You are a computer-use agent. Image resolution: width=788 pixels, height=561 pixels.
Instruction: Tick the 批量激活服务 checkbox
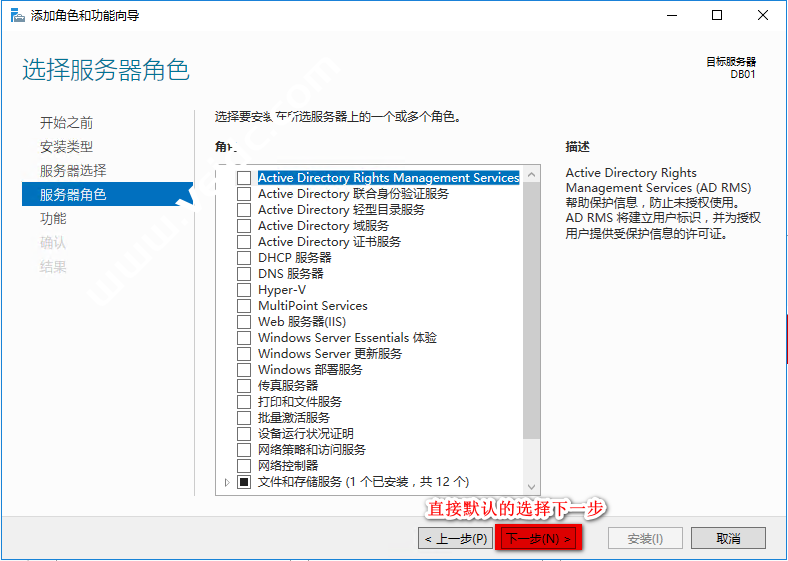pos(244,418)
